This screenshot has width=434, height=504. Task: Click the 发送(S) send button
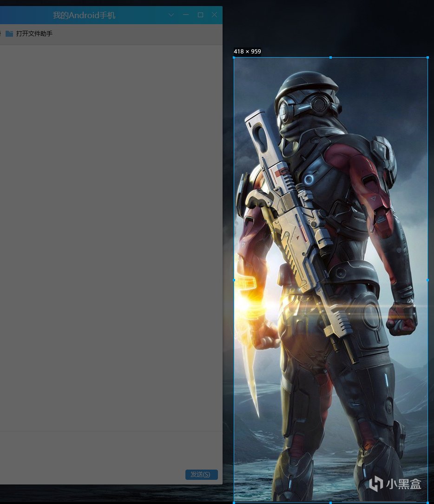(201, 474)
